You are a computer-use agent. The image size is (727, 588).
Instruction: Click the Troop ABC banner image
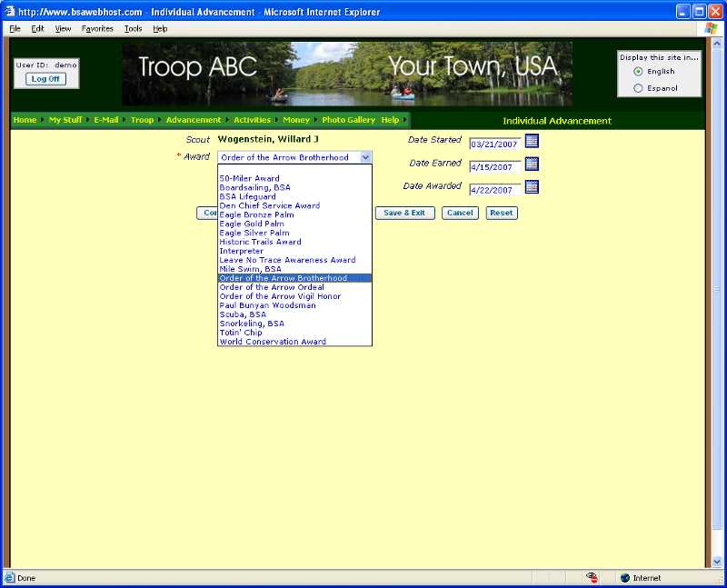[x=347, y=75]
